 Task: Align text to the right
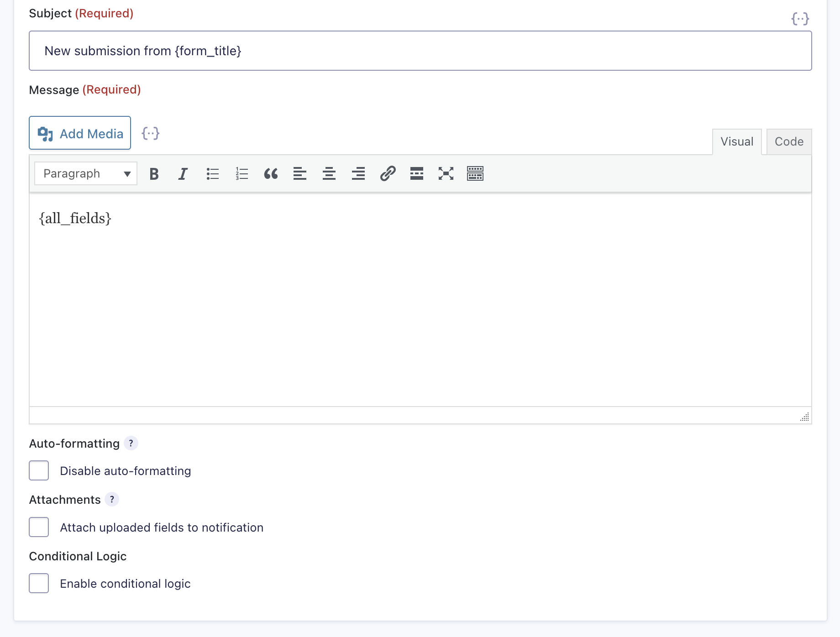click(358, 174)
